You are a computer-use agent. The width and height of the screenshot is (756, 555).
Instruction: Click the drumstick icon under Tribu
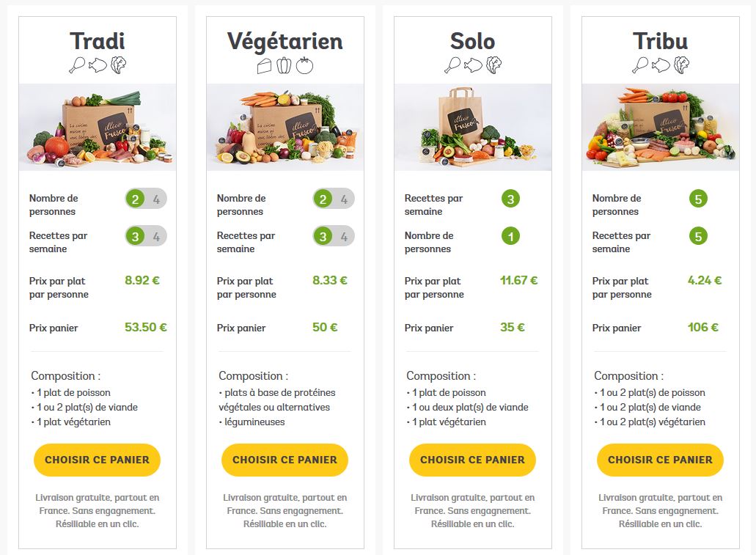click(x=640, y=65)
